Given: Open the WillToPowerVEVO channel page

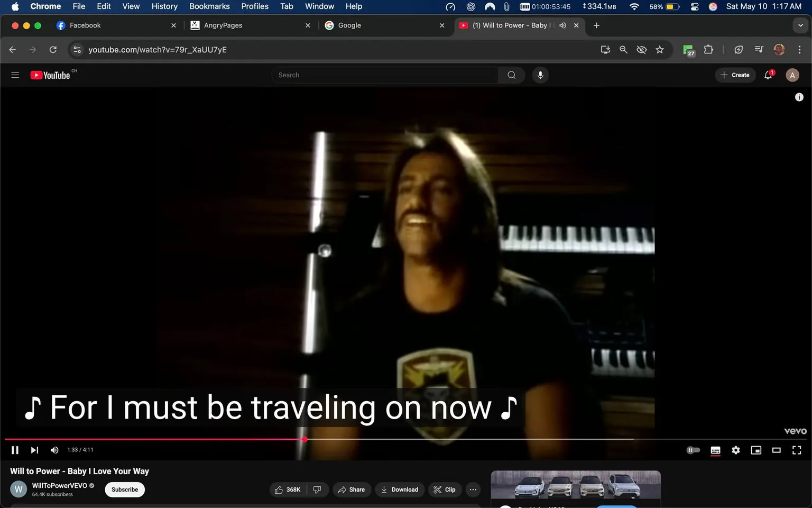Looking at the screenshot, I should click(x=60, y=485).
